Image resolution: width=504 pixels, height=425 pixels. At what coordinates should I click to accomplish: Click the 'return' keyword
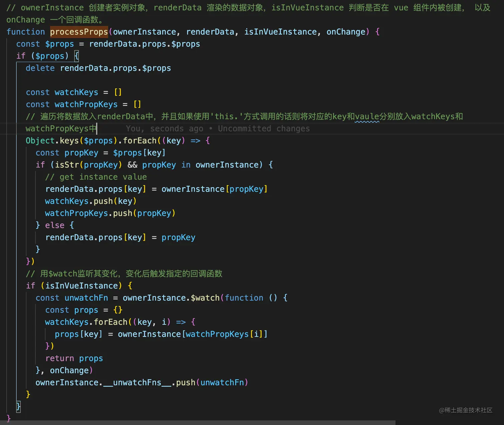(x=60, y=358)
